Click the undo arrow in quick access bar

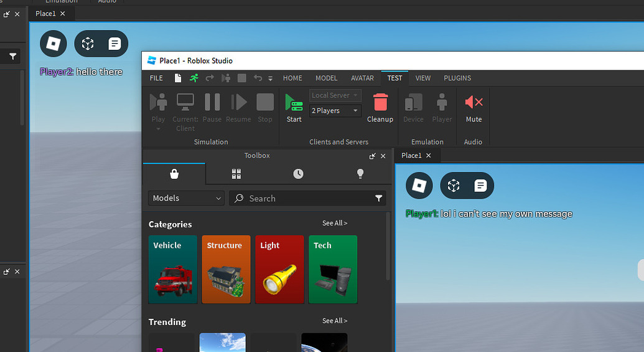tap(258, 78)
